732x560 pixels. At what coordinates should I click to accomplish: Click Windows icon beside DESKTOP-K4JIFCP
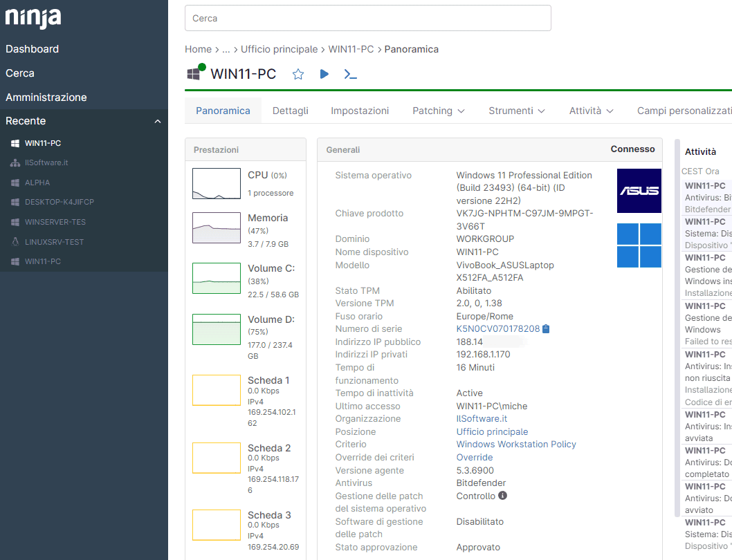pyautogui.click(x=15, y=202)
